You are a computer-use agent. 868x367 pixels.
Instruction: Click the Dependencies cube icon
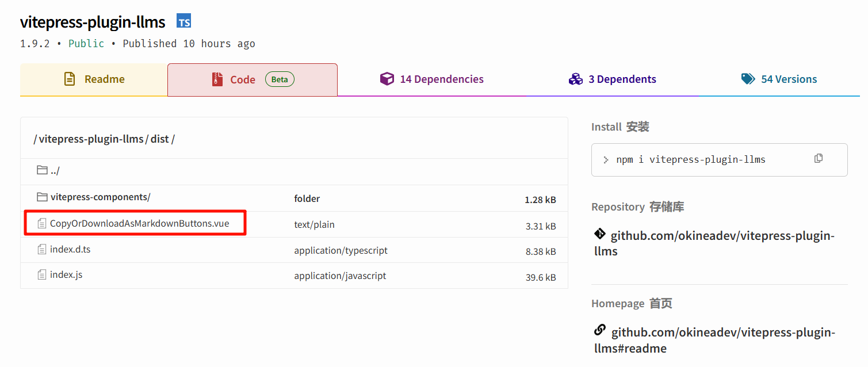[387, 79]
